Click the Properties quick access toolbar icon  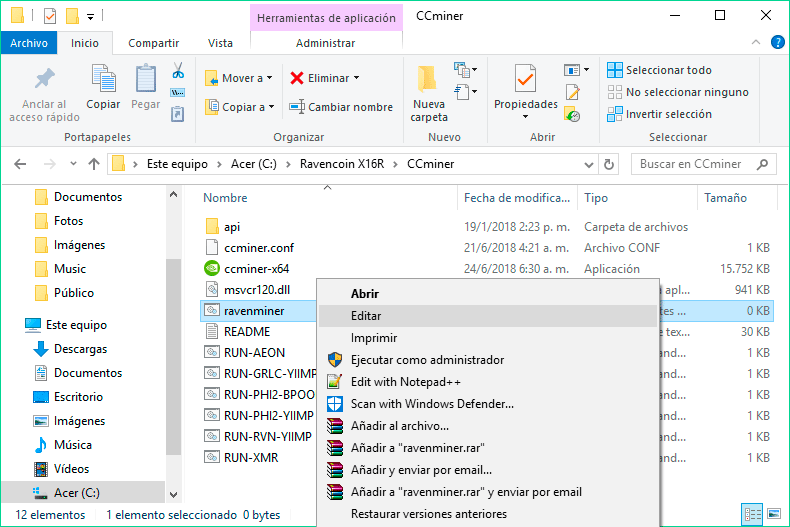(x=50, y=16)
